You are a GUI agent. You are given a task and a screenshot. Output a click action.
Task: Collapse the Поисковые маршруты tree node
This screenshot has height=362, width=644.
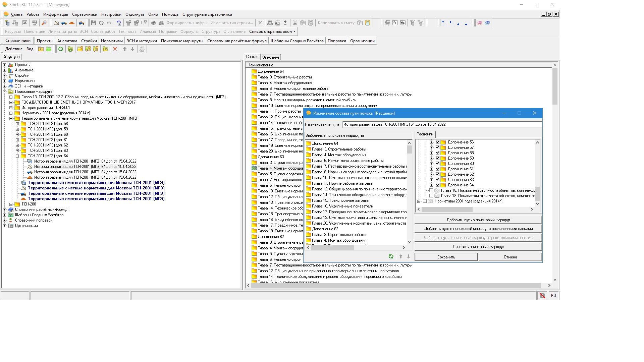[5, 92]
